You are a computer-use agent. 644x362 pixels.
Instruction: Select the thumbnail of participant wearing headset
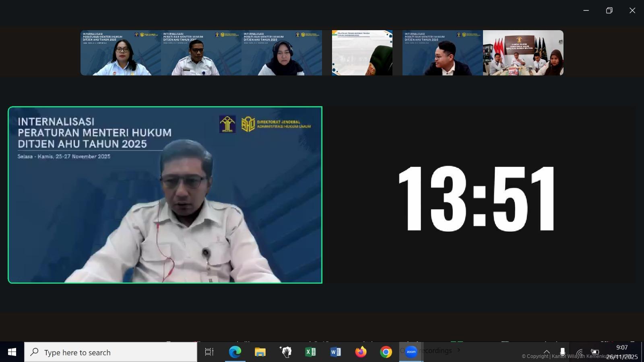(282, 53)
